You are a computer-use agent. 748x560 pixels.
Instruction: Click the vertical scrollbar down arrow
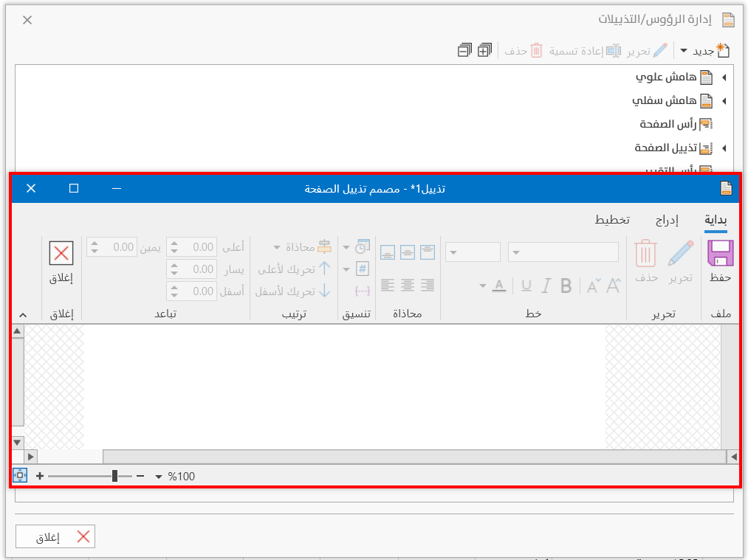pyautogui.click(x=17, y=442)
